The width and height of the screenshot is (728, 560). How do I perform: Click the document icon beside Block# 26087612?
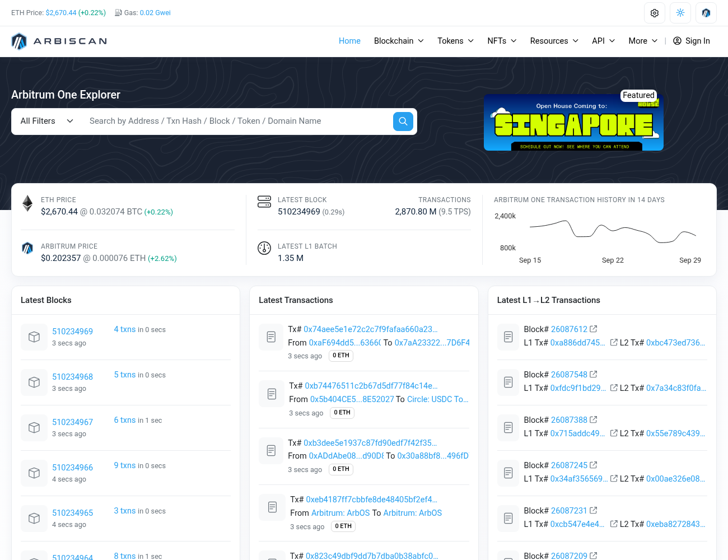point(508,337)
